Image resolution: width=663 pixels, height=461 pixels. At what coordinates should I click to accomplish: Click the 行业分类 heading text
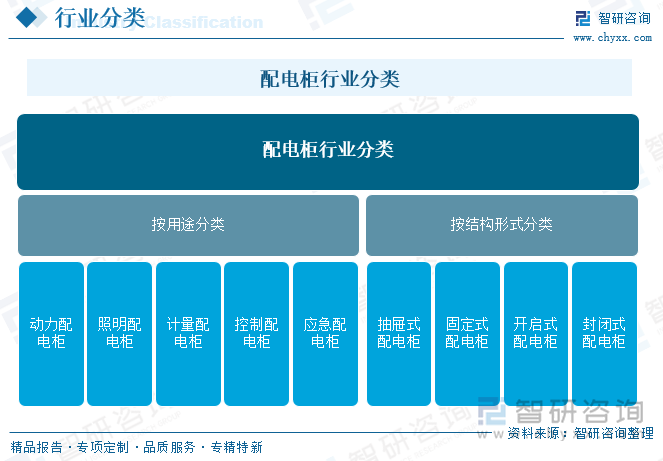pos(100,18)
